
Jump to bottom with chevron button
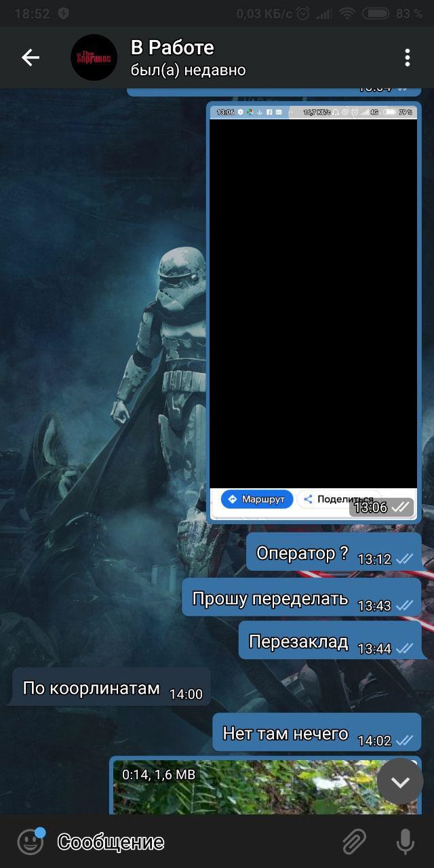point(400,781)
